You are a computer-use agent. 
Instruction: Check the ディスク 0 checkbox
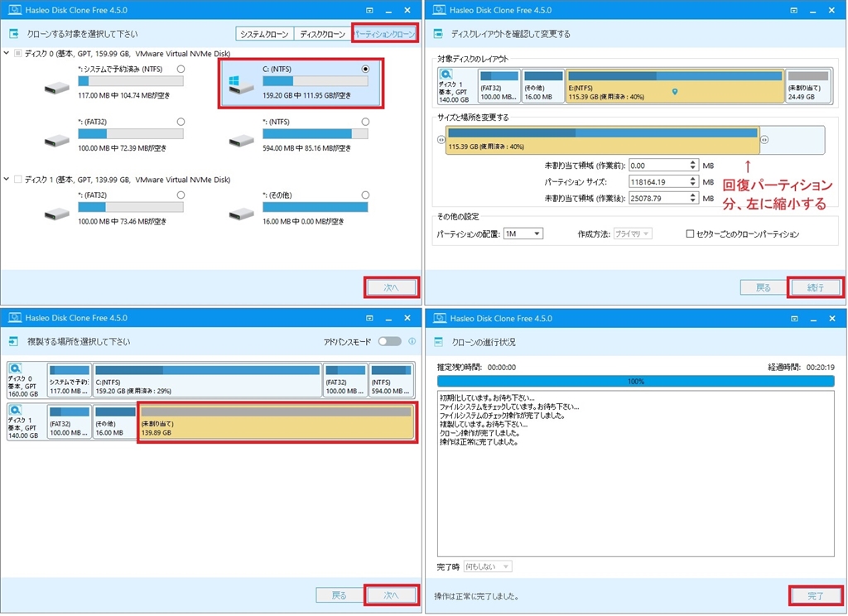(18, 53)
